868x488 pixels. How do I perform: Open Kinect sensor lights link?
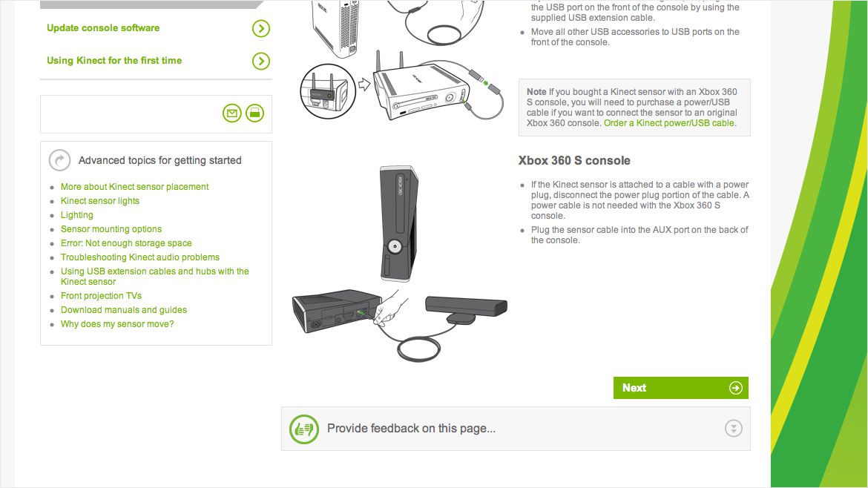click(99, 201)
